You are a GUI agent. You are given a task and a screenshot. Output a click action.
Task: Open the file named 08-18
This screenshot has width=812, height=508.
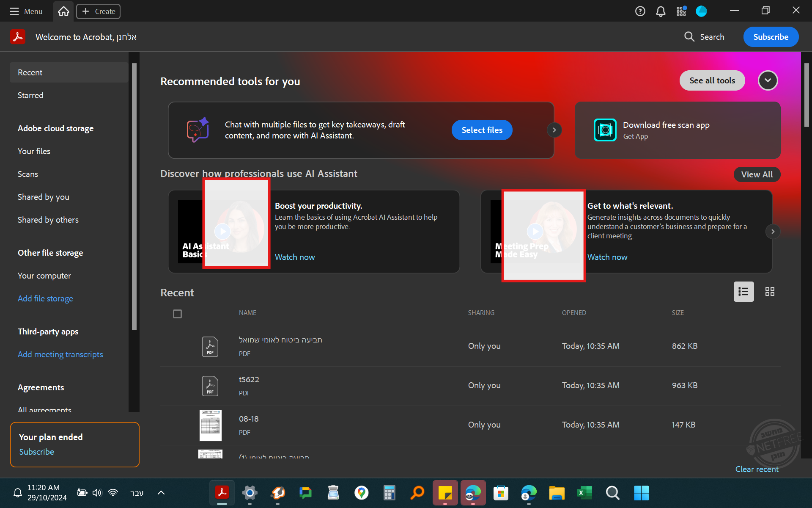(249, 419)
